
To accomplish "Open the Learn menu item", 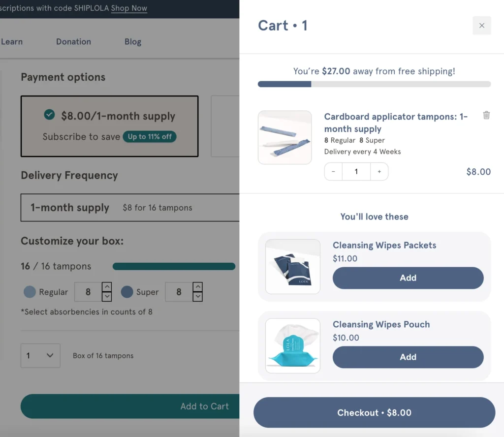I will 11,42.
